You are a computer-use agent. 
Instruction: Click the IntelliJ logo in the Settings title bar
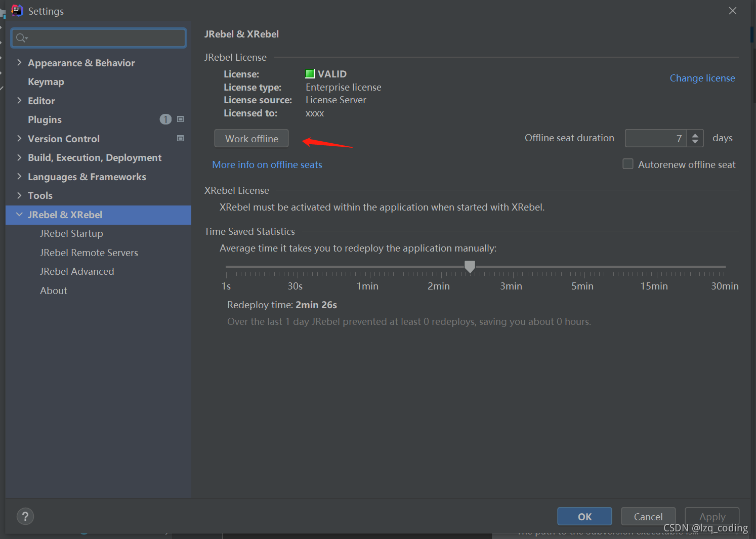17,11
